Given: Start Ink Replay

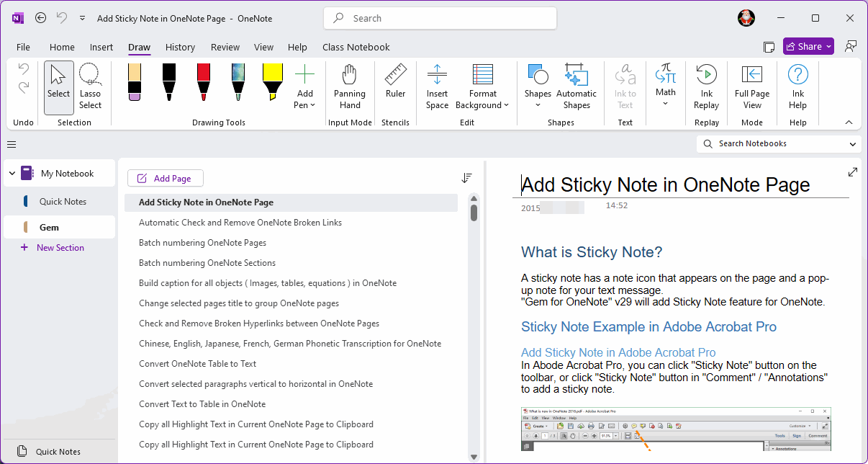Looking at the screenshot, I should click(707, 88).
